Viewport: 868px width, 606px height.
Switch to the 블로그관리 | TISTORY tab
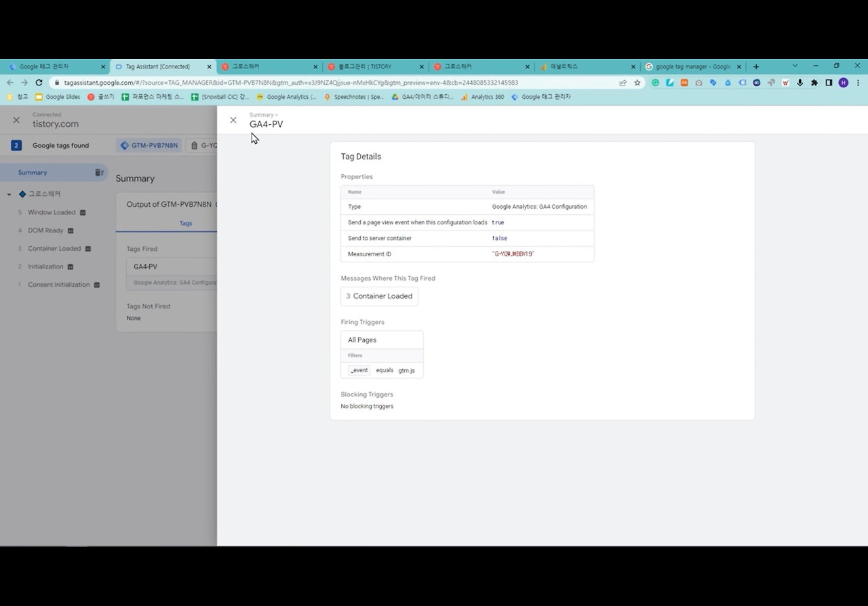375,66
